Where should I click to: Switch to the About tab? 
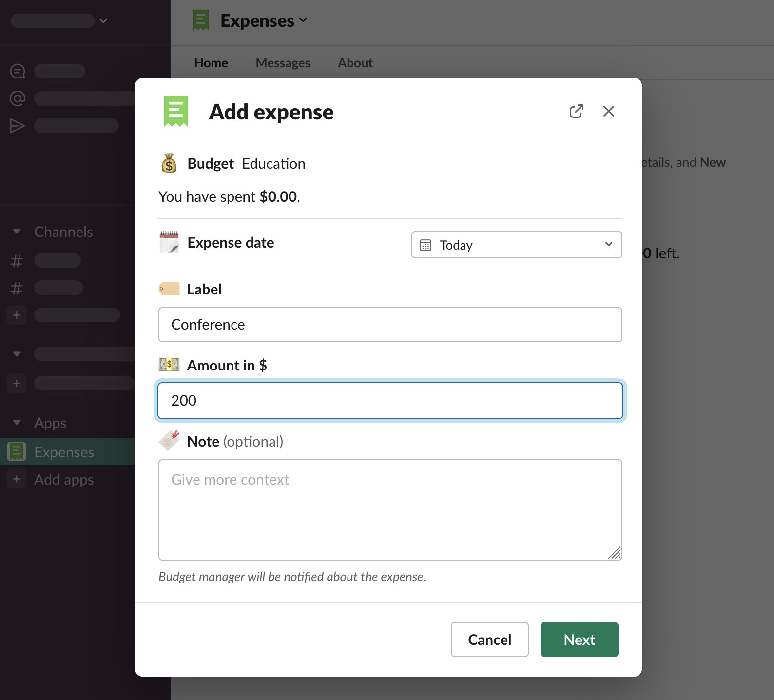355,63
